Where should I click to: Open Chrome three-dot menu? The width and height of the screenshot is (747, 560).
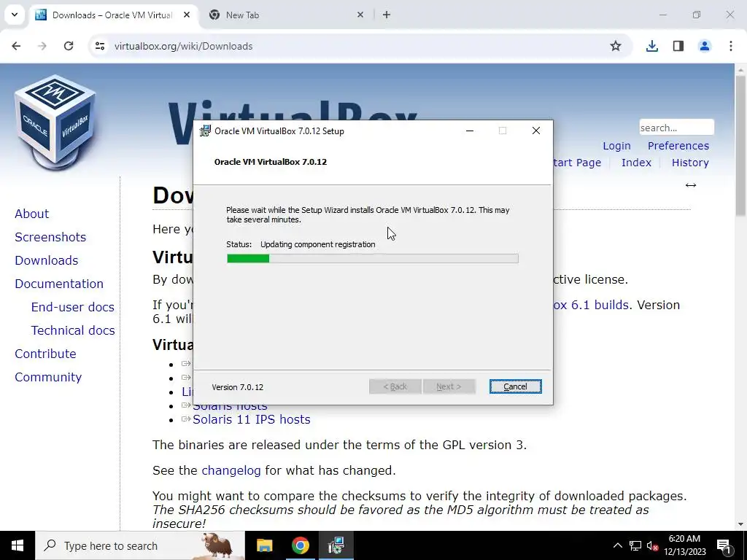point(731,46)
